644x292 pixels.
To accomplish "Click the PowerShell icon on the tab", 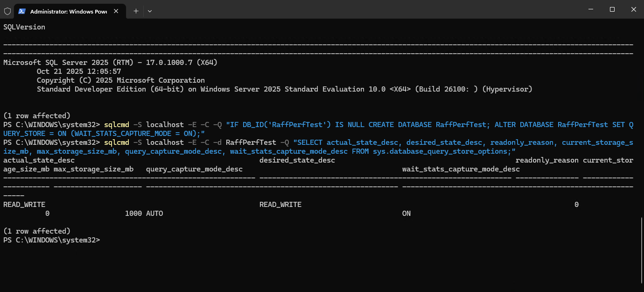I will 22,11.
